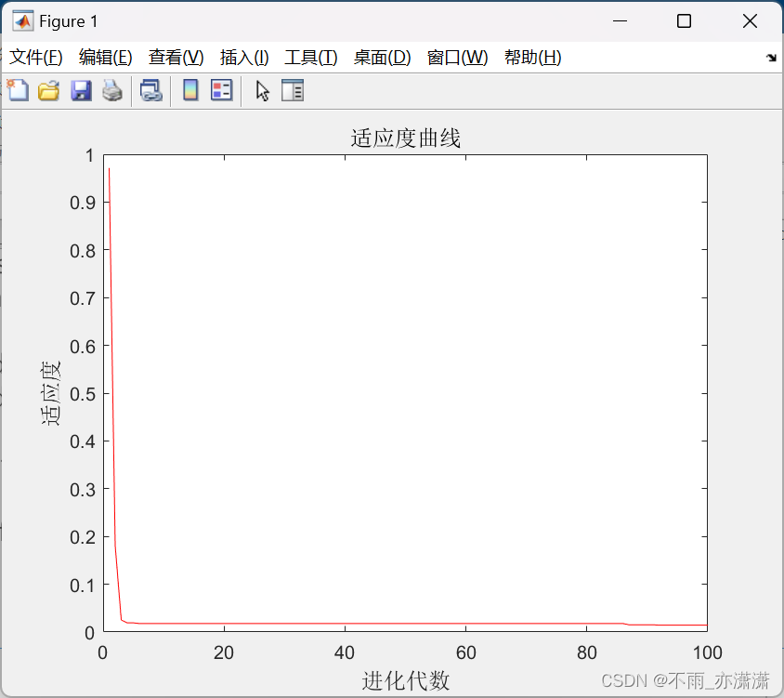Click the y-axis tick label 0.9

(x=83, y=204)
